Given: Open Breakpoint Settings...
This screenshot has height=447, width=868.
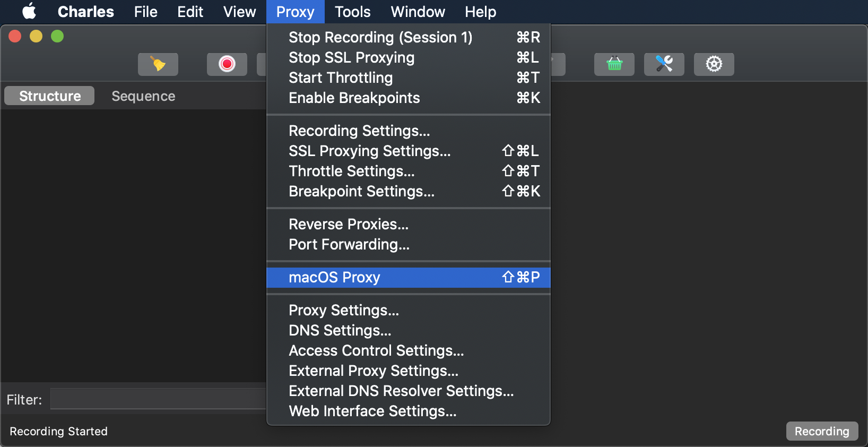Looking at the screenshot, I should [409, 191].
